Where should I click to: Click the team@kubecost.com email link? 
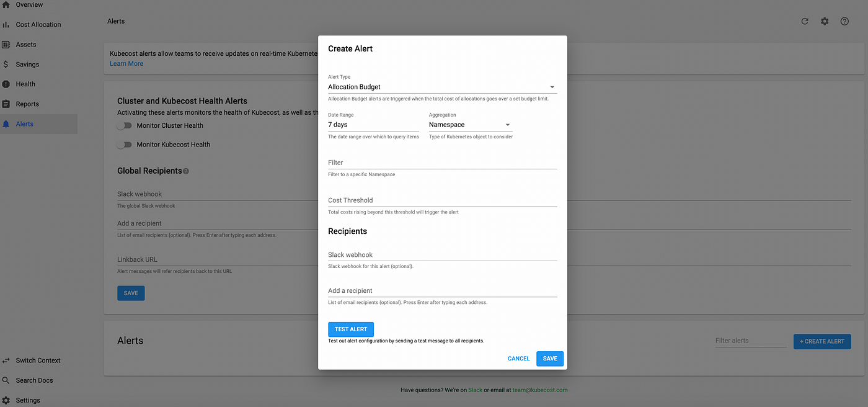point(540,390)
